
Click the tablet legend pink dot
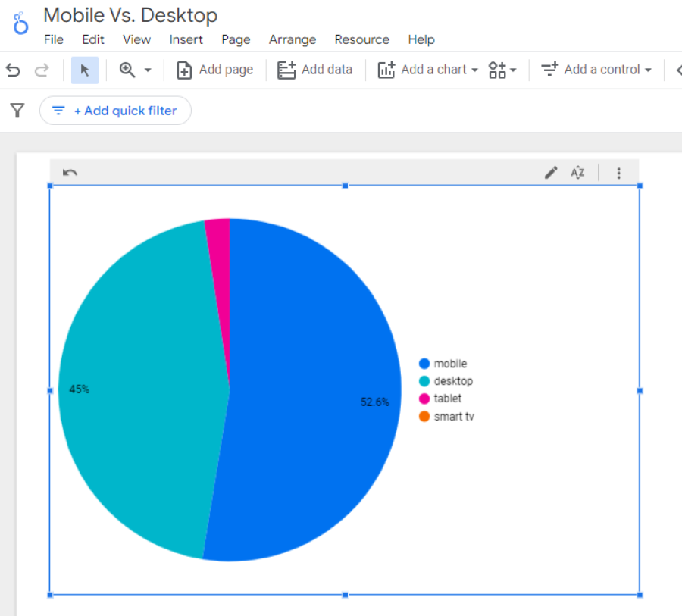point(424,399)
